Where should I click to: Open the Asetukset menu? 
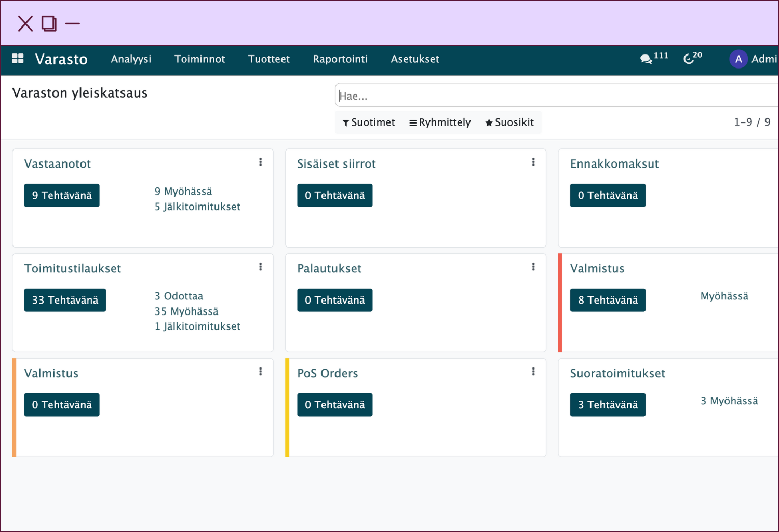coord(414,59)
